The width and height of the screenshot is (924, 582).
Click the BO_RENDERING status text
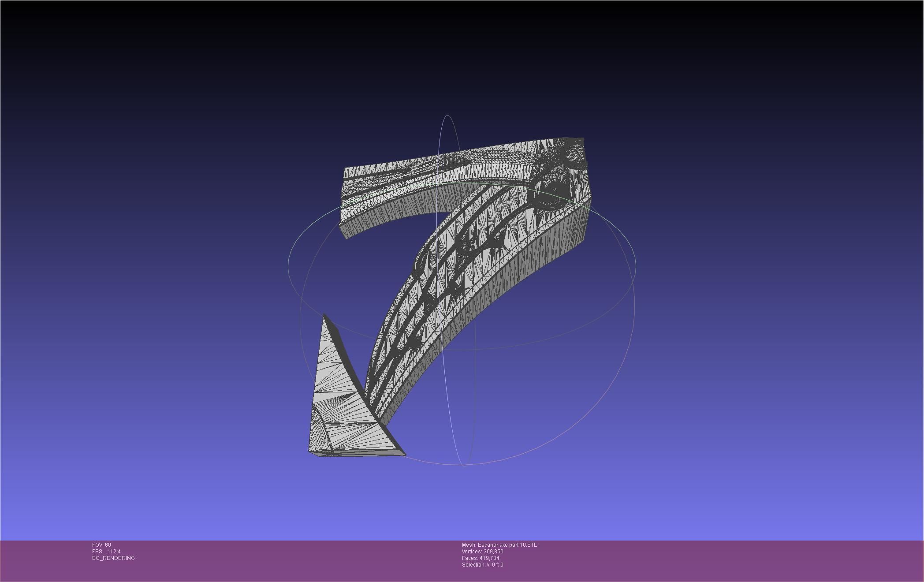[113, 558]
